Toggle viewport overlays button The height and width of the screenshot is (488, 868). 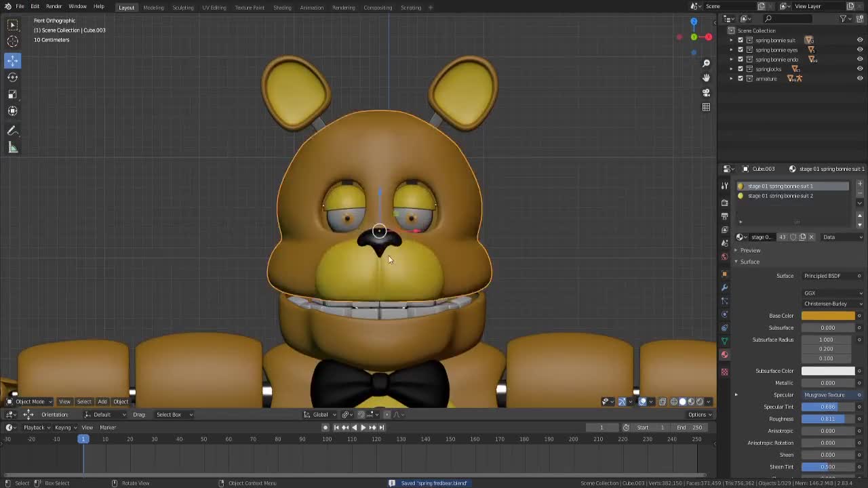tap(642, 401)
